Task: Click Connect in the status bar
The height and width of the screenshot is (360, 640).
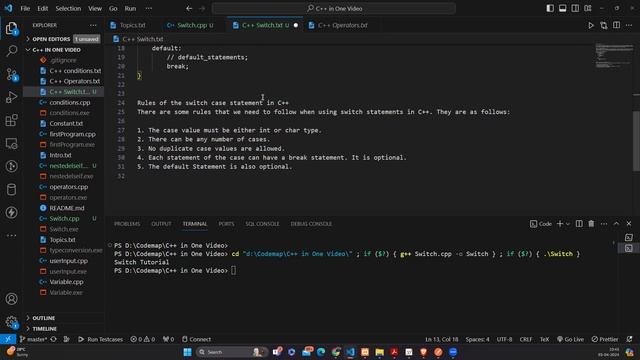Action: 196,339
